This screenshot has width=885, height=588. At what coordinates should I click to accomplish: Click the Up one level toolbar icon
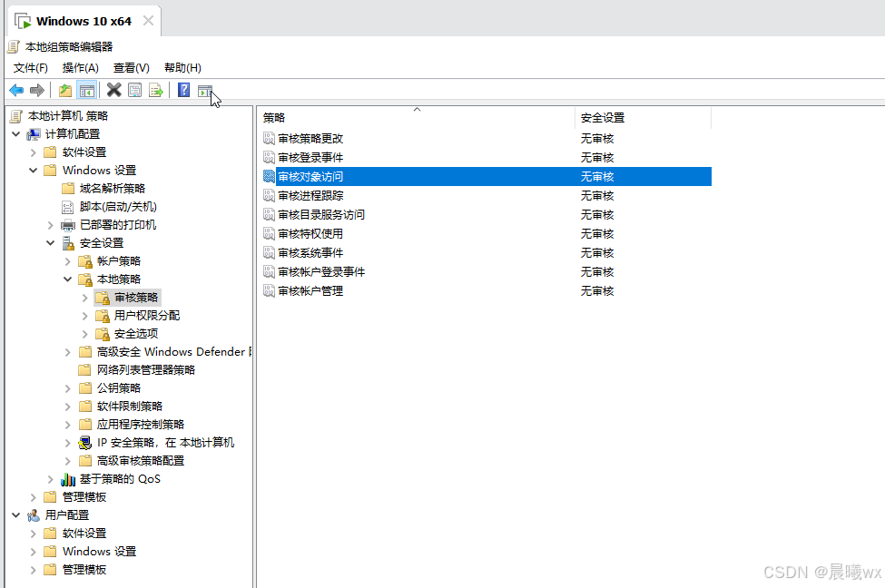click(x=65, y=91)
